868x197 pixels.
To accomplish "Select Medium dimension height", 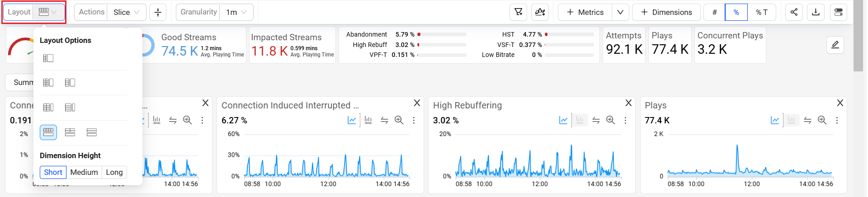I will [x=84, y=172].
